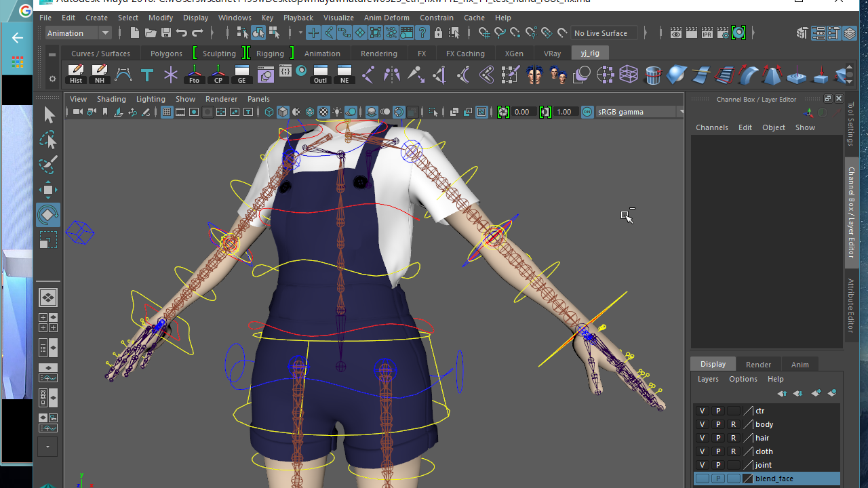Click the GE graph editor shelf icon
The width and height of the screenshot is (868, 488).
(241, 74)
